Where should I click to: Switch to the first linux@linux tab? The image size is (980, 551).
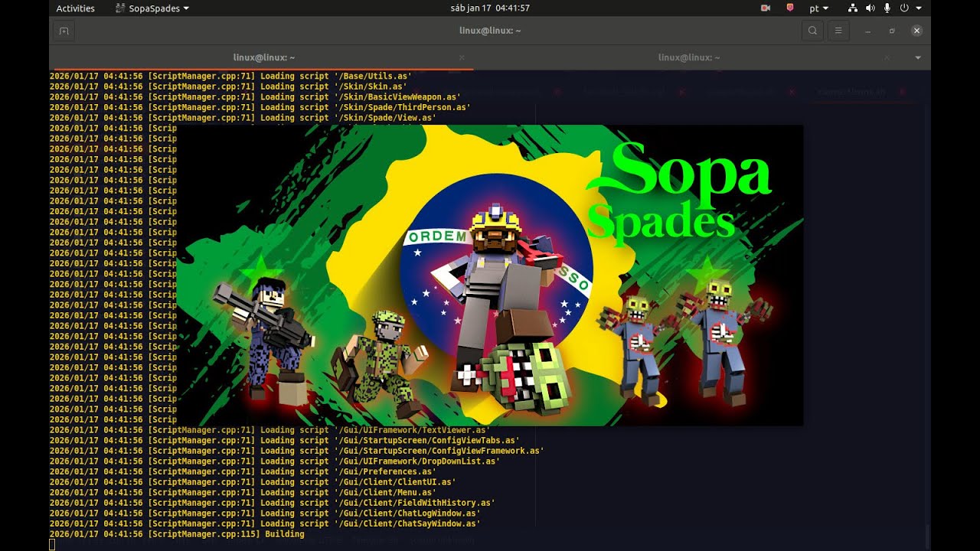[x=263, y=57]
